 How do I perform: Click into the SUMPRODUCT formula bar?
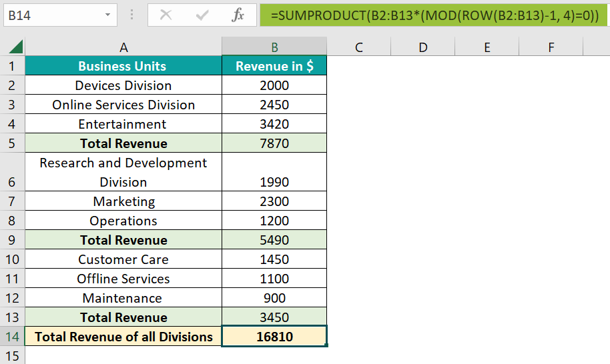(434, 15)
